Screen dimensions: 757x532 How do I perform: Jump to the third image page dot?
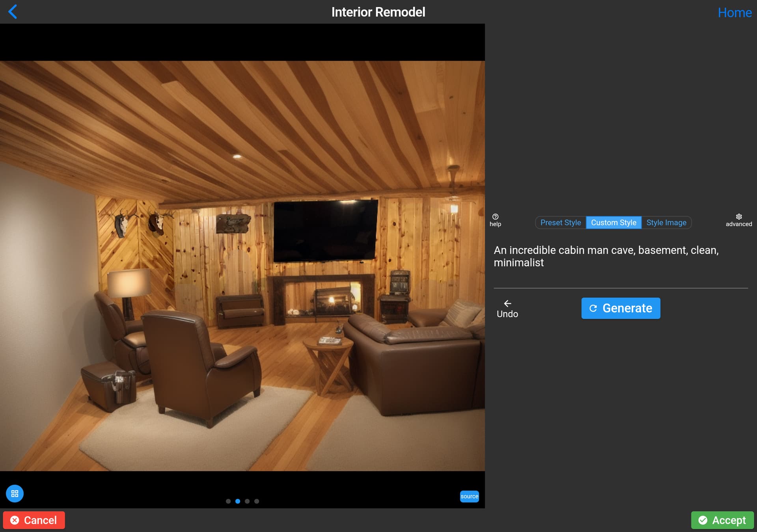point(247,501)
